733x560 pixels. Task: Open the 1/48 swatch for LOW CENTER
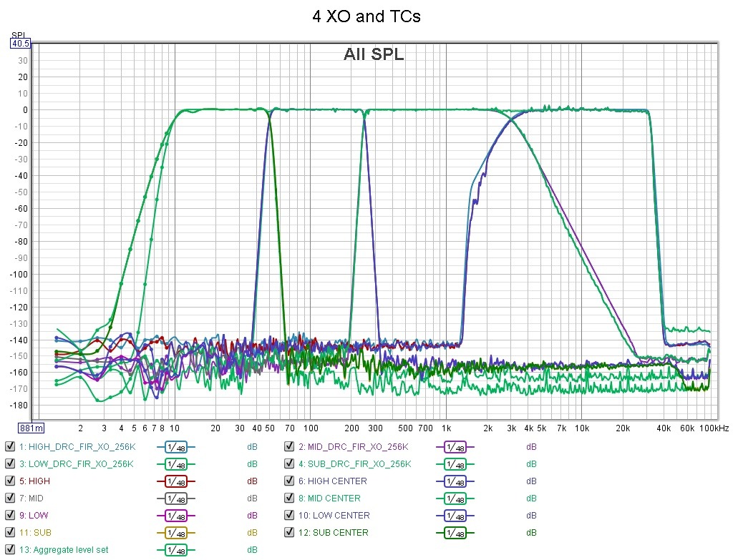click(x=455, y=516)
